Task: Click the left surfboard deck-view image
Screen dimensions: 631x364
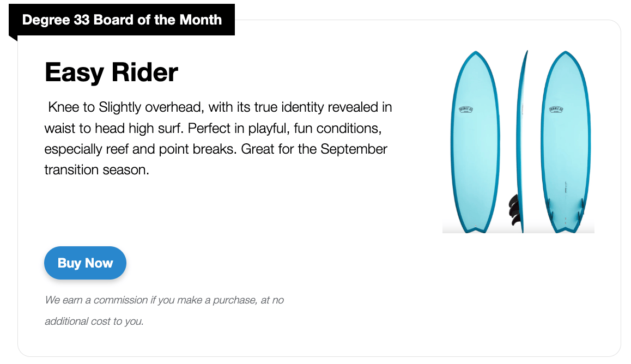Action: click(x=475, y=142)
